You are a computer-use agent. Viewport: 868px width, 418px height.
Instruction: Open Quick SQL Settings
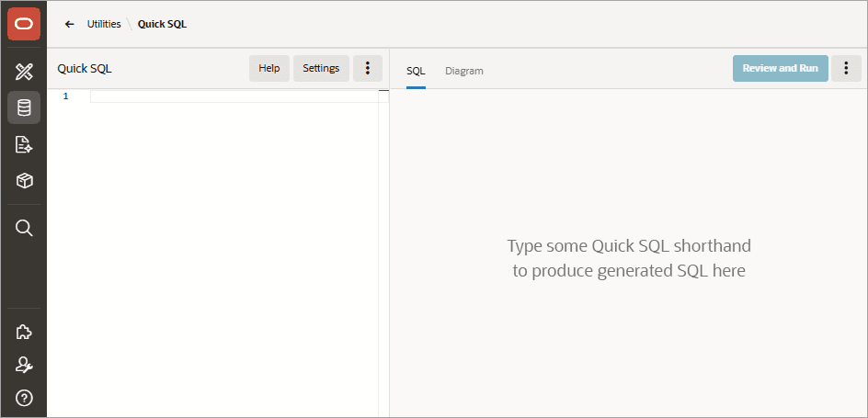coord(321,69)
